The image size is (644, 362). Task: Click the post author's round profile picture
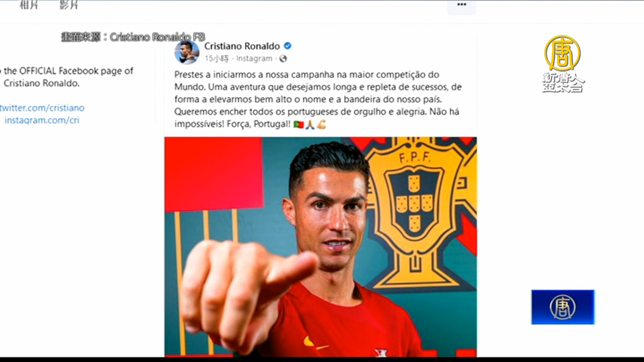(187, 52)
